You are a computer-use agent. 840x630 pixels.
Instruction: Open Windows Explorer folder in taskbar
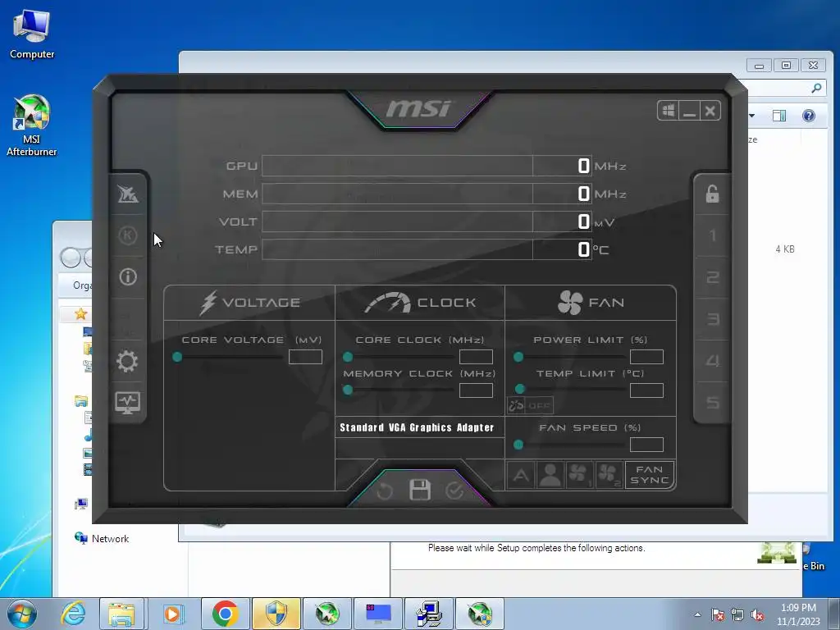[x=121, y=614]
